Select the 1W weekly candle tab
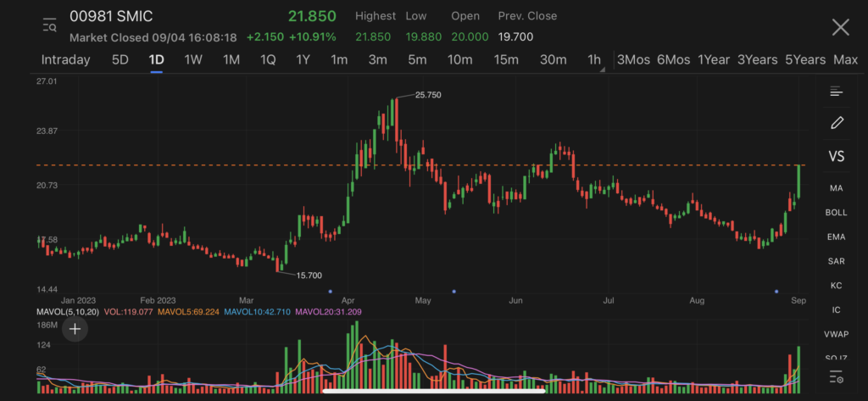The height and width of the screenshot is (401, 868). tap(193, 60)
